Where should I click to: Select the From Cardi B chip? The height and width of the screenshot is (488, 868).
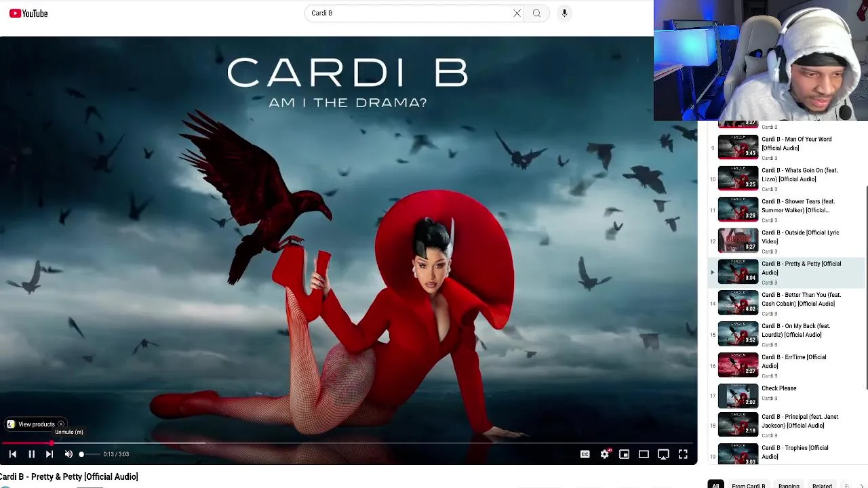pyautogui.click(x=749, y=485)
